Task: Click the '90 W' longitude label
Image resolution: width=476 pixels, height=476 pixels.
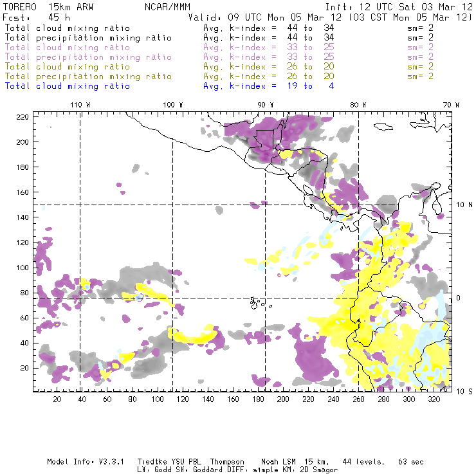Action: [x=265, y=105]
